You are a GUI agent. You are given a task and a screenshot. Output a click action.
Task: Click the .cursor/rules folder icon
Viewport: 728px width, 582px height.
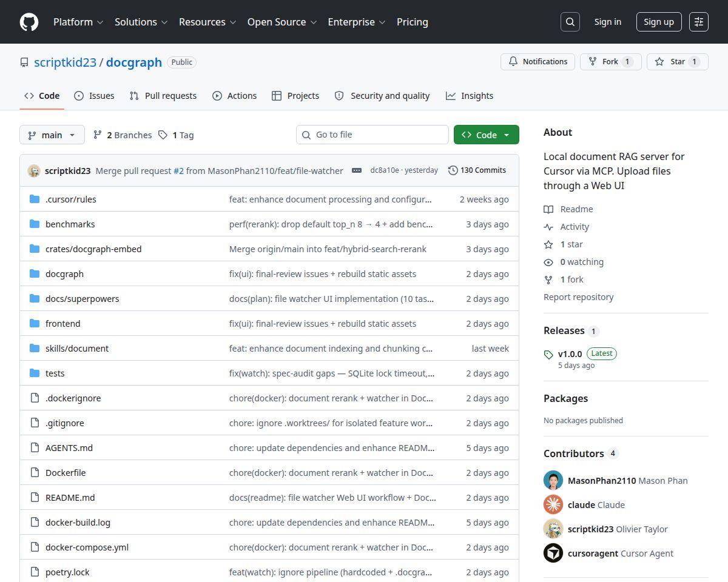pos(35,199)
